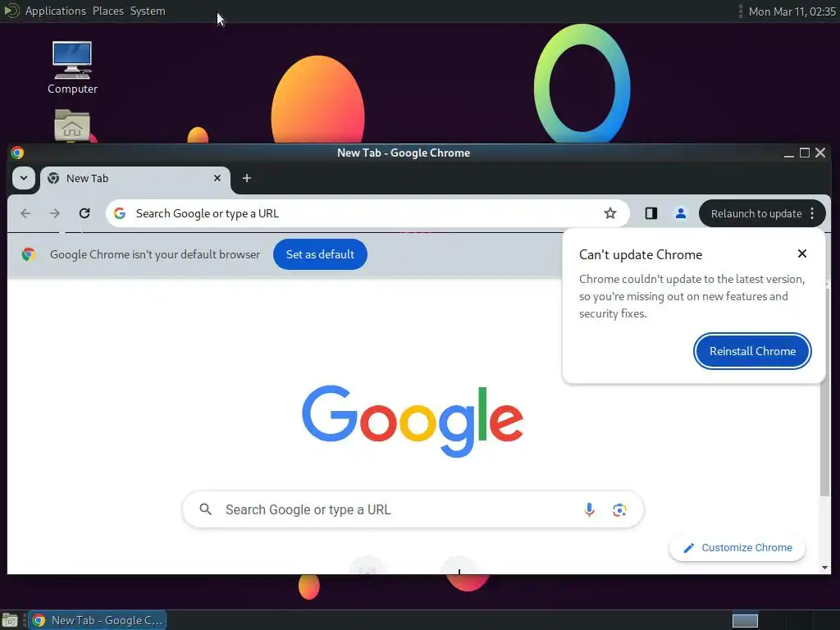Close the New Tab tab
Image resolution: width=840 pixels, height=630 pixels.
click(x=217, y=178)
